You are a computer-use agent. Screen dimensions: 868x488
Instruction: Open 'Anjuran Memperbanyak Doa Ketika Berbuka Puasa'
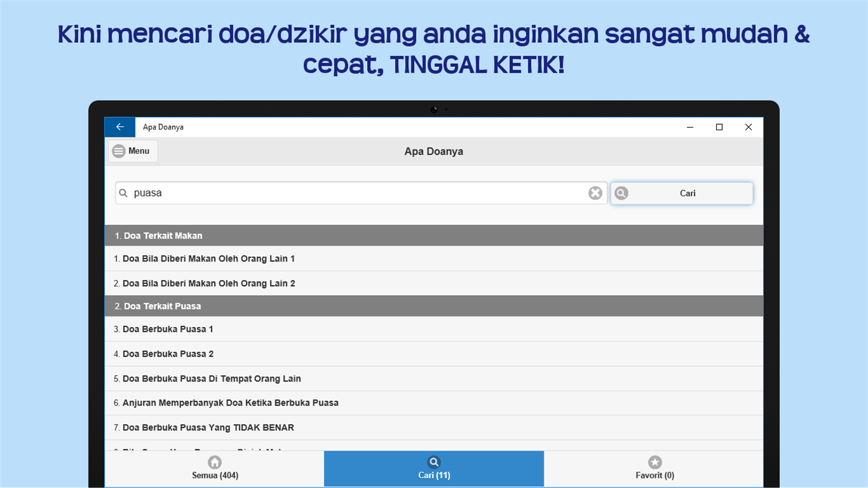434,402
